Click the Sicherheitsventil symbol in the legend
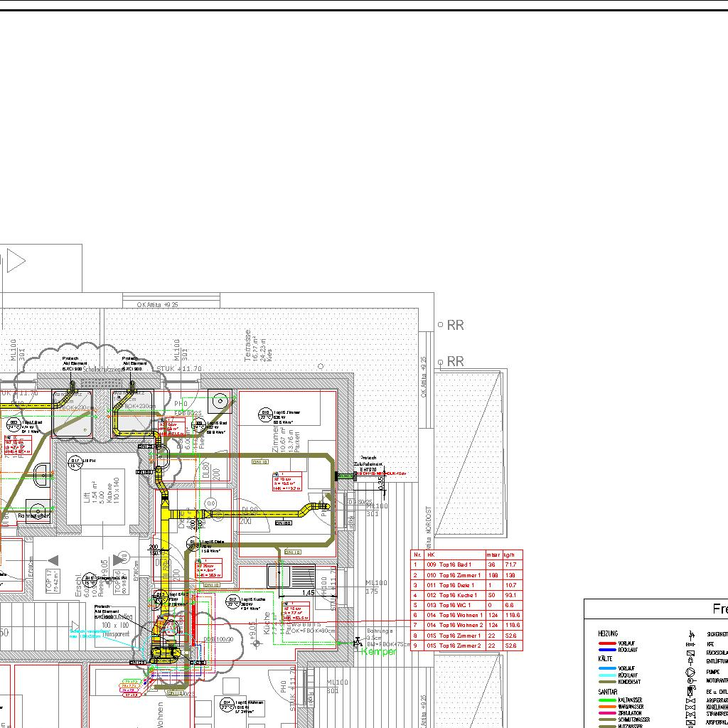728x728 pixels. (x=690, y=633)
